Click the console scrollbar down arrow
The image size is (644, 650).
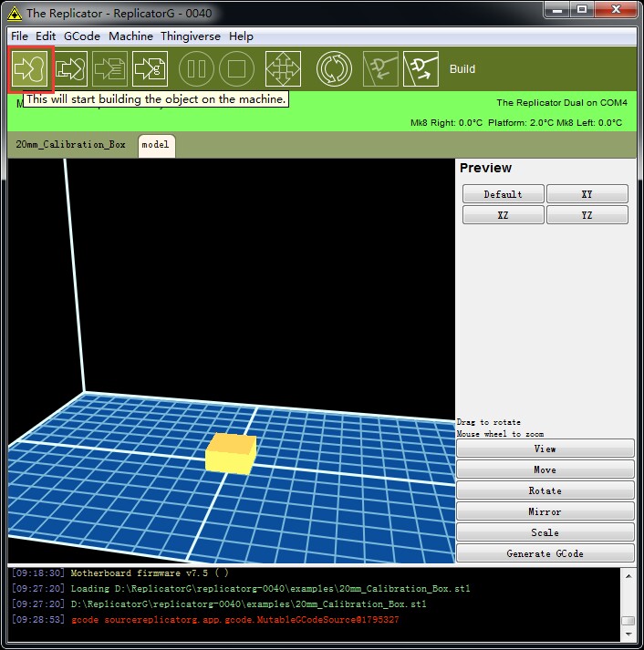[x=628, y=635]
